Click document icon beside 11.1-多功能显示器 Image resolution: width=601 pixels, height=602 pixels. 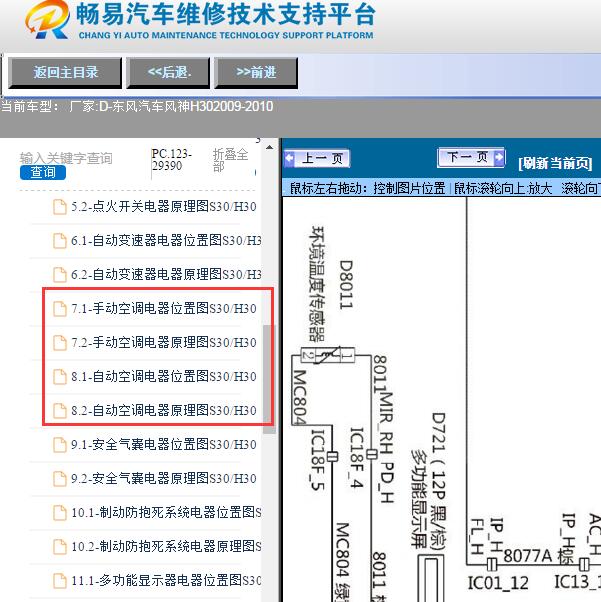[60, 581]
